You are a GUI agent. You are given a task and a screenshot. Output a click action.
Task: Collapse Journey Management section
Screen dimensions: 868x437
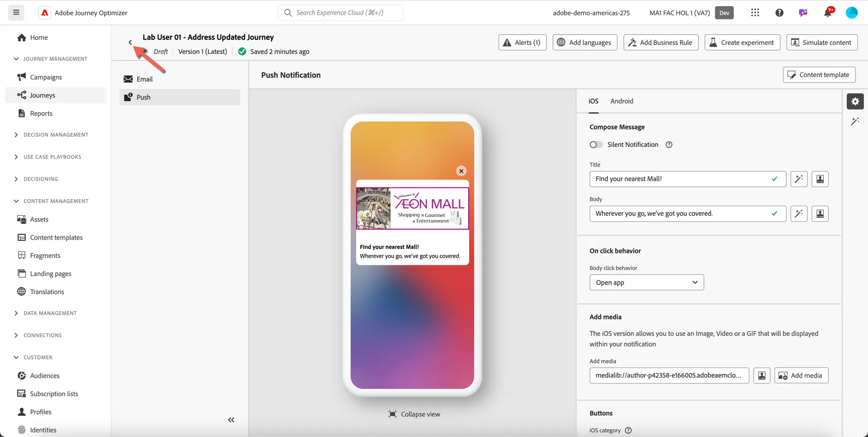(16, 59)
